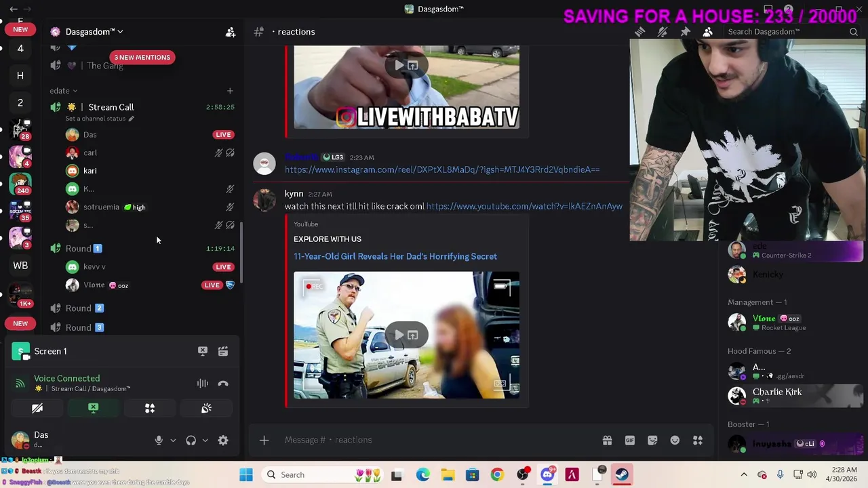Open the Round 1 voice channel
The height and width of the screenshot is (488, 868).
(83, 249)
